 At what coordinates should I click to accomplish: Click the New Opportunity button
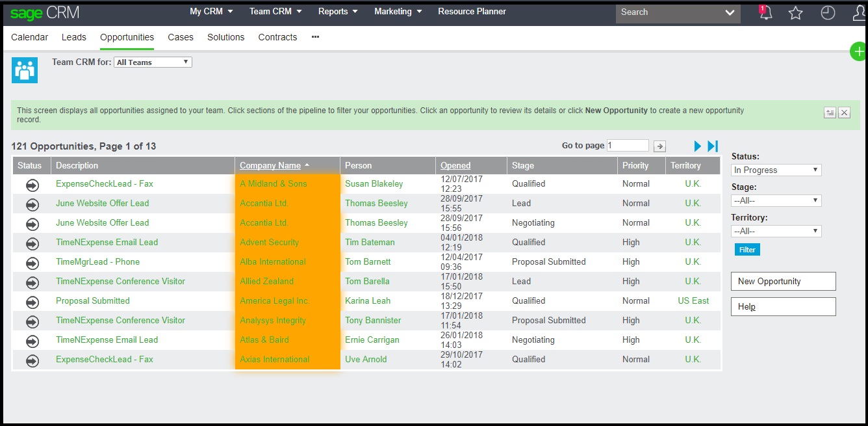[783, 282]
